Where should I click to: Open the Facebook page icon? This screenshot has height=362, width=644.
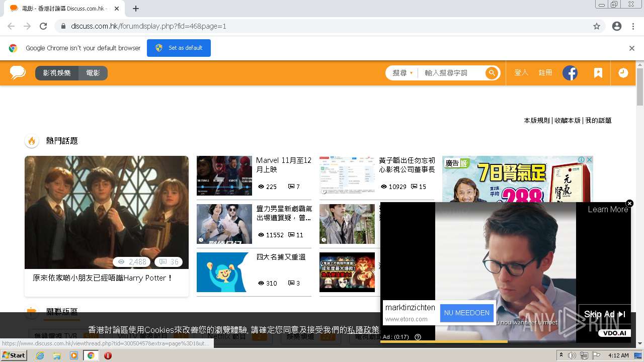(x=570, y=73)
